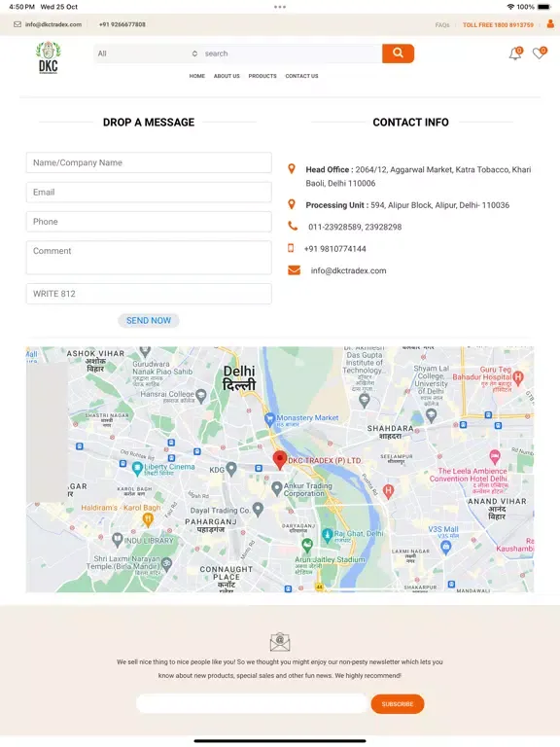Click the 011-23928589 landline number text
Viewport: 560px width, 747px height.
[x=334, y=227]
